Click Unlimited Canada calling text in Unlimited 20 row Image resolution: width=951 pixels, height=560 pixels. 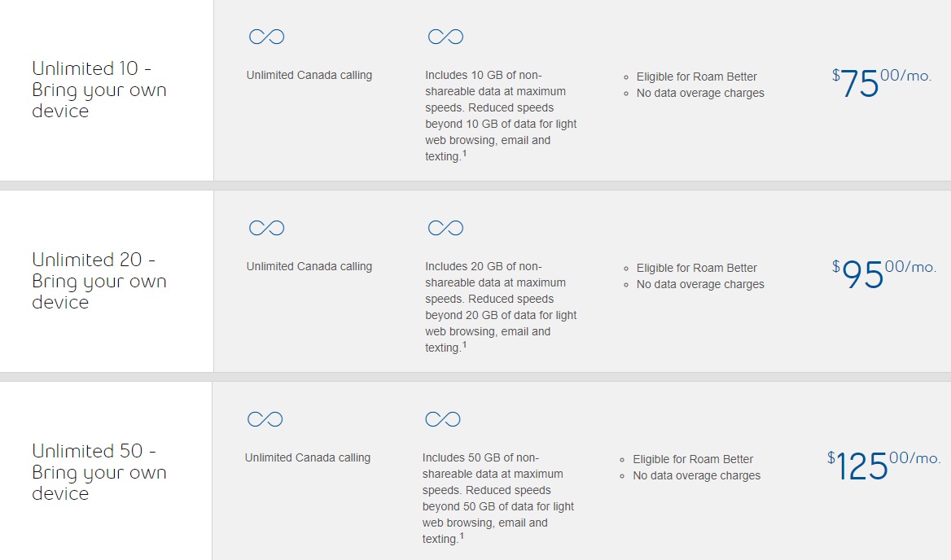(309, 267)
